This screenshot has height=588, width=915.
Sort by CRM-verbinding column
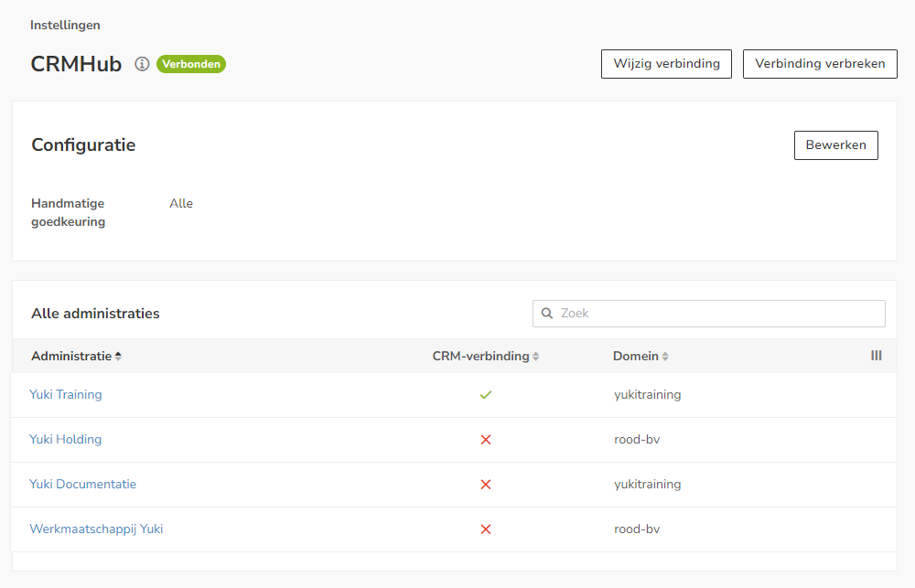click(x=486, y=356)
